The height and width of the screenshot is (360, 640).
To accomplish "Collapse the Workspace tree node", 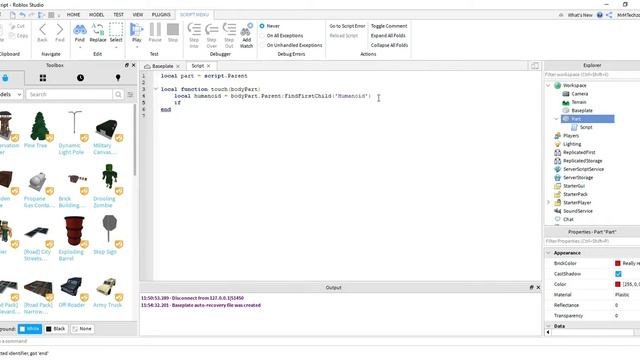I will (x=548, y=85).
